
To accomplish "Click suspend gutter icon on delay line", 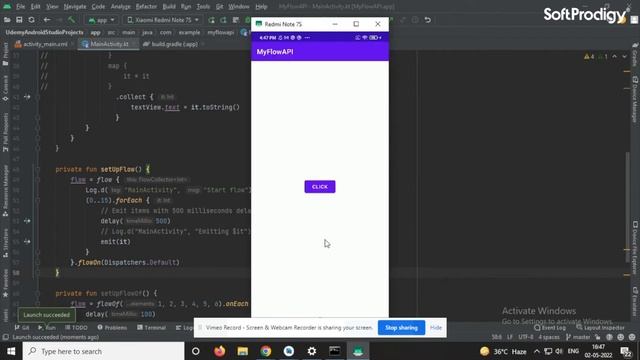I will [27, 221].
